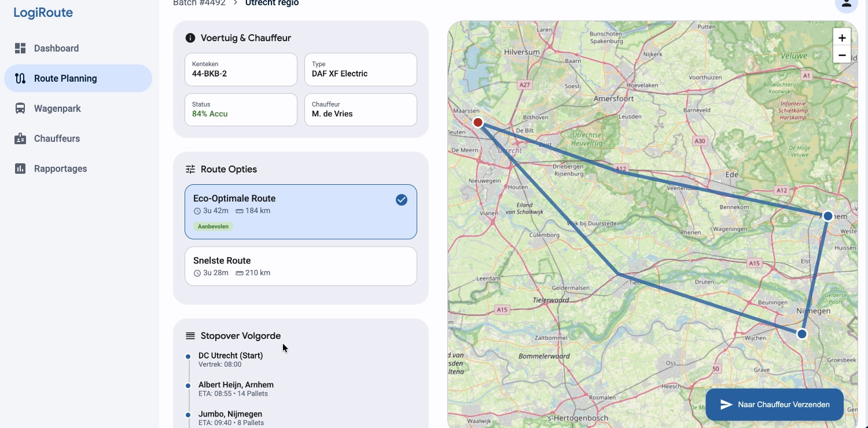Open Dashboard via its grid icon
Screen dimensions: 868x428
tap(20, 48)
